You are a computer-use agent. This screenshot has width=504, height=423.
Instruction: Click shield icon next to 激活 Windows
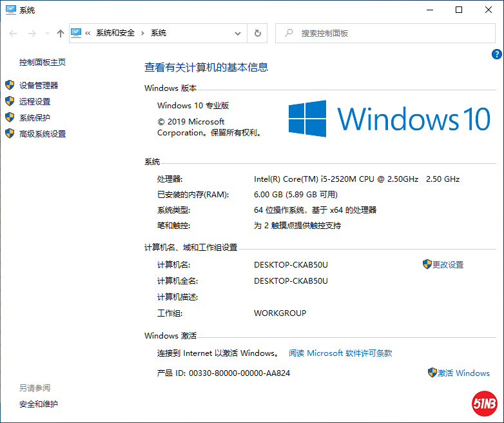(432, 373)
